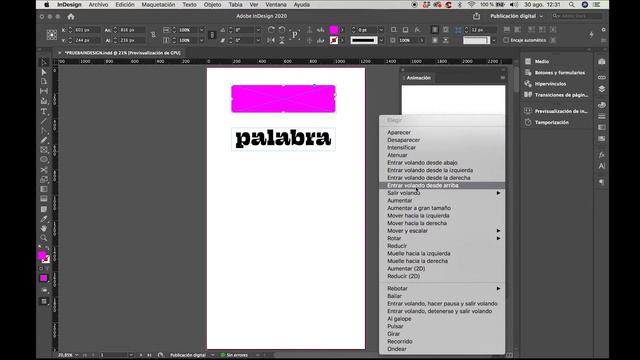
Task: Open the stroke style dropdown
Action: coord(381,40)
